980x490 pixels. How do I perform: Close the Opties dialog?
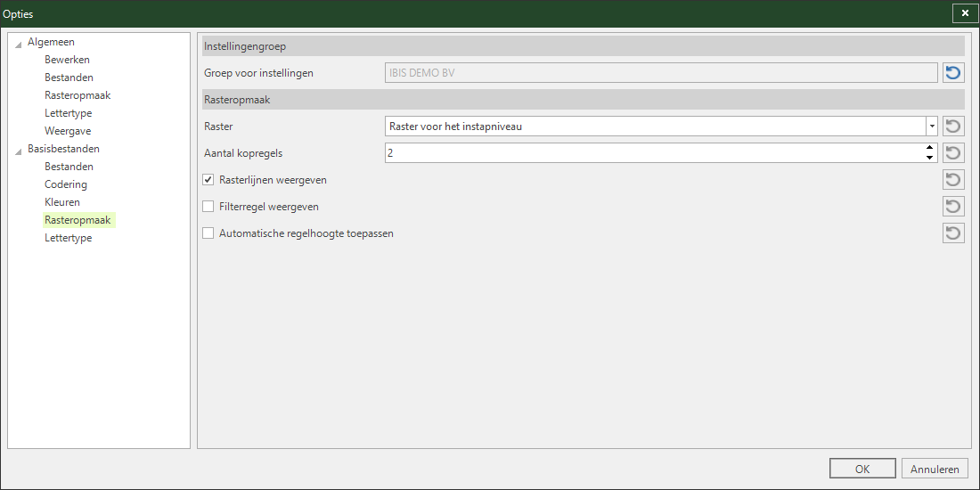tap(965, 13)
